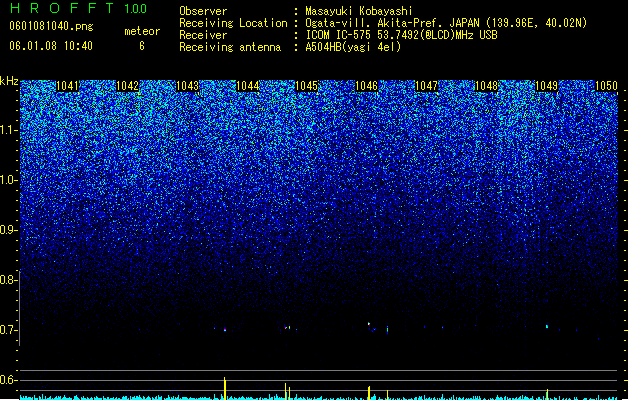629x400 pixels.
Task: Select the 1045 time marker label
Action: 306,86
